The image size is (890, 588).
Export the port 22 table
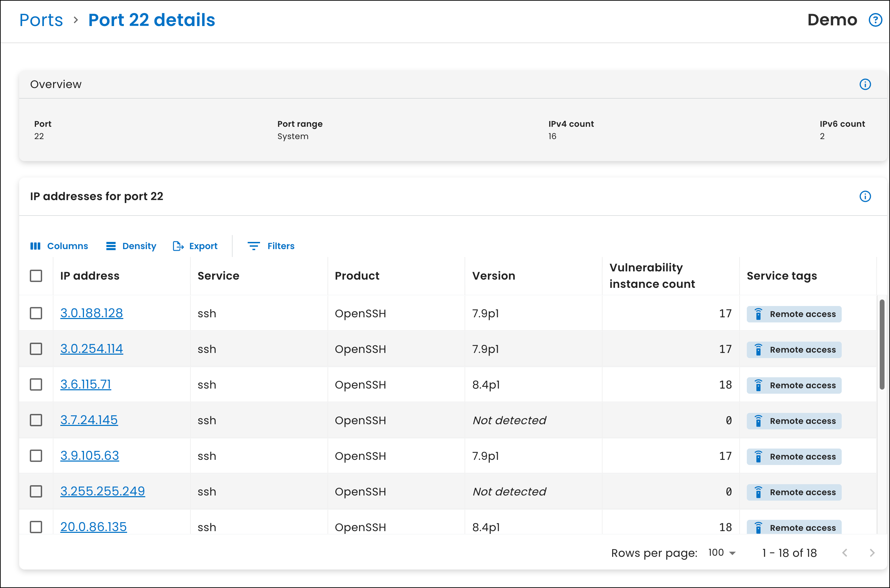pos(195,246)
